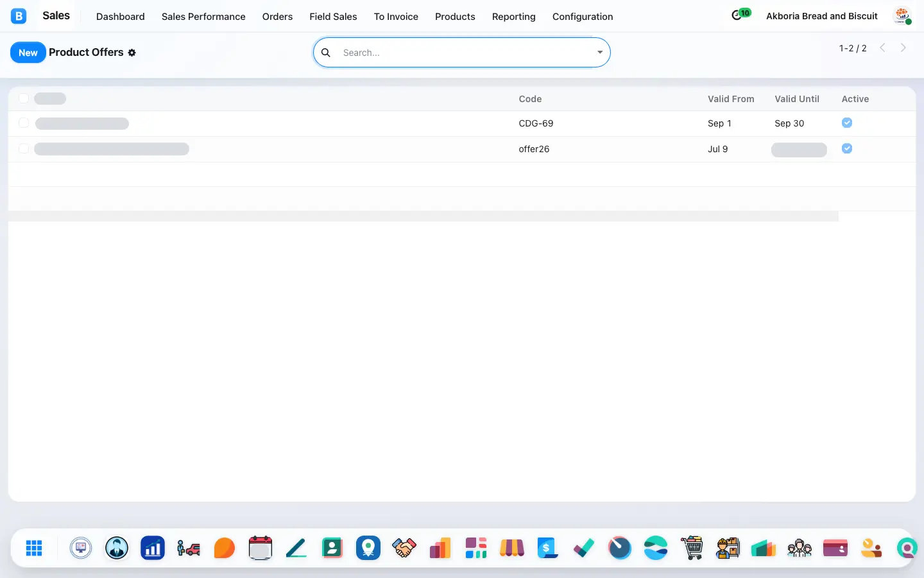The width and height of the screenshot is (924, 578).
Task: Click the 1-2 / 2 pager counter
Action: click(x=853, y=48)
